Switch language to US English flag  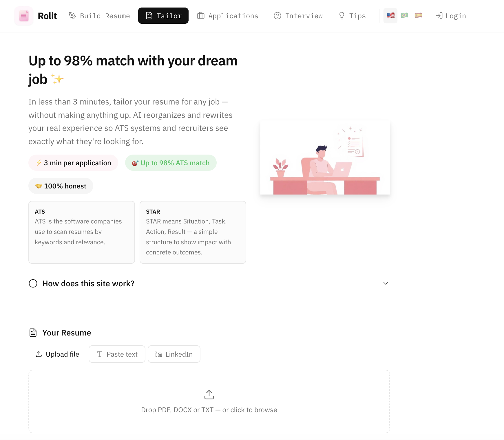point(390,16)
